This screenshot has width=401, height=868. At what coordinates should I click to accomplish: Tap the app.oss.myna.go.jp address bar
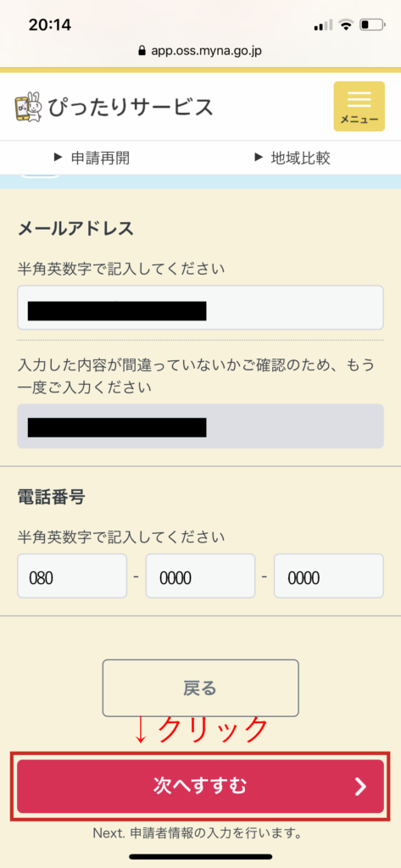(200, 52)
